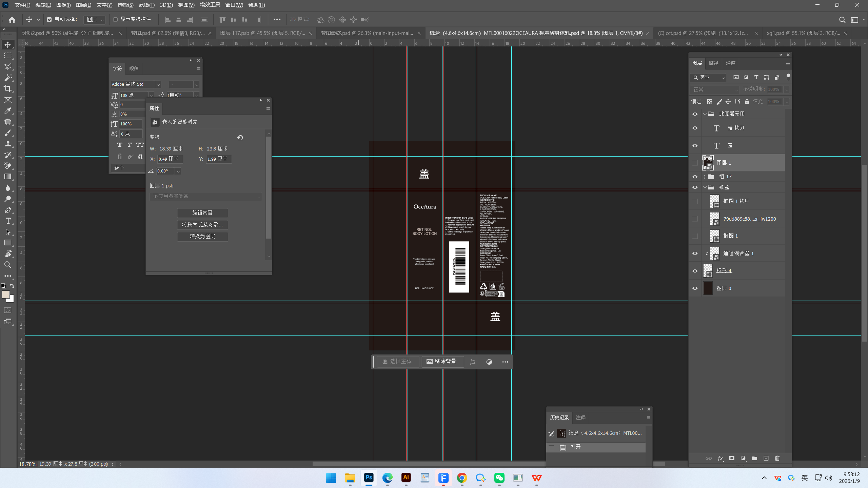
Task: Collapse the 此图层无用 group
Action: (x=705, y=114)
